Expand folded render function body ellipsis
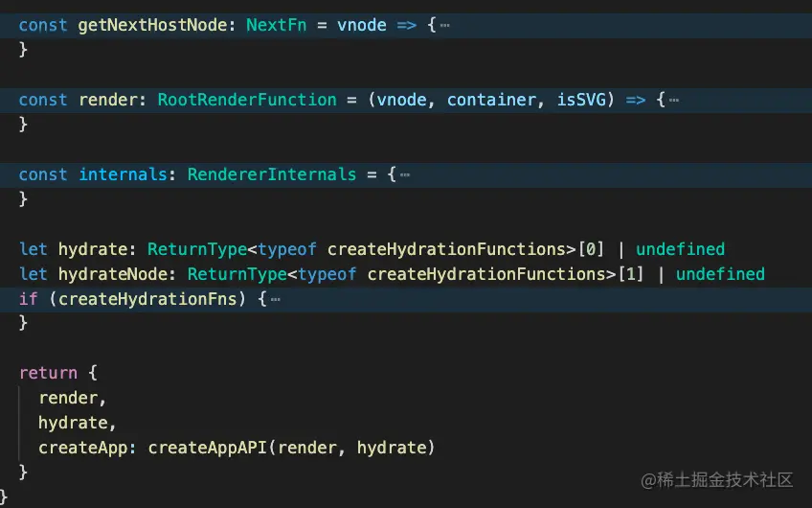 coord(674,100)
